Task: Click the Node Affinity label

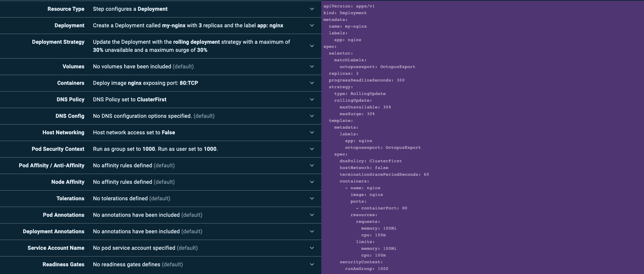Action: pyautogui.click(x=68, y=182)
